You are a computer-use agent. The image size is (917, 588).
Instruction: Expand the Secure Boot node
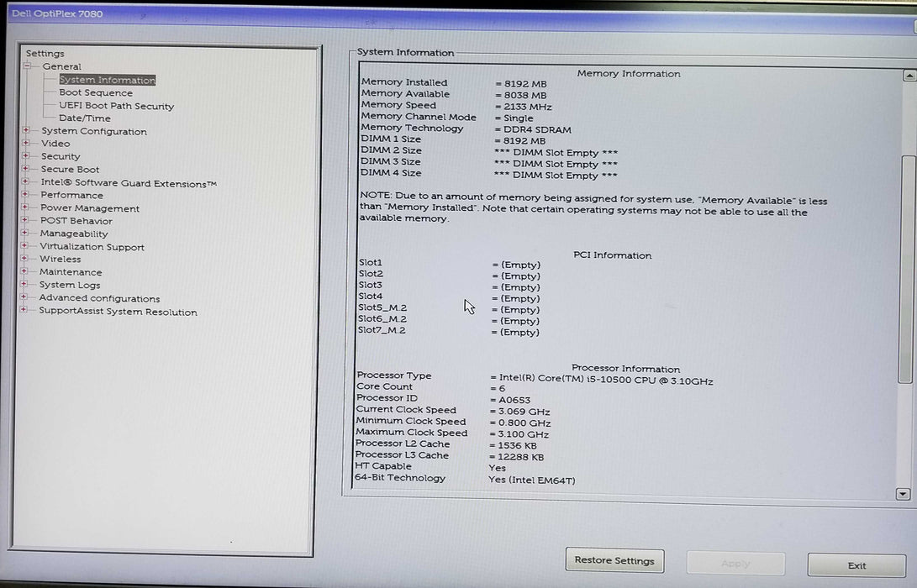tap(26, 168)
